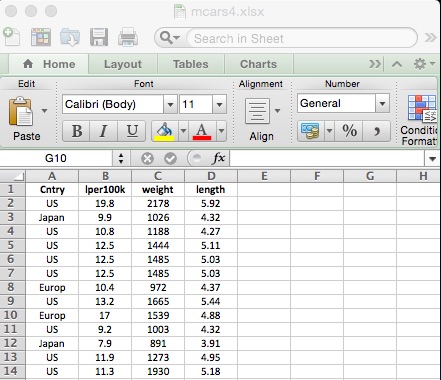Select column C header
This screenshot has width=441, height=380.
158,176
